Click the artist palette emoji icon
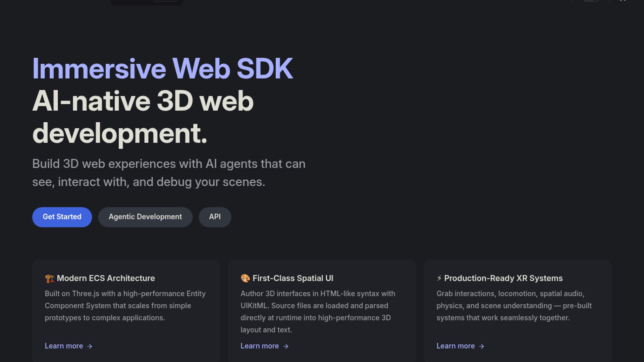The image size is (644, 362). coord(245,278)
